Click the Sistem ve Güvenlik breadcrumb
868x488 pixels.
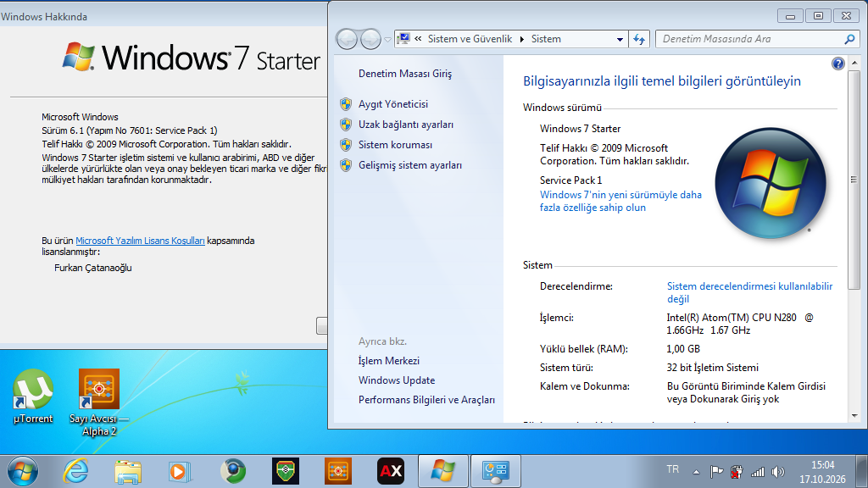(x=470, y=39)
